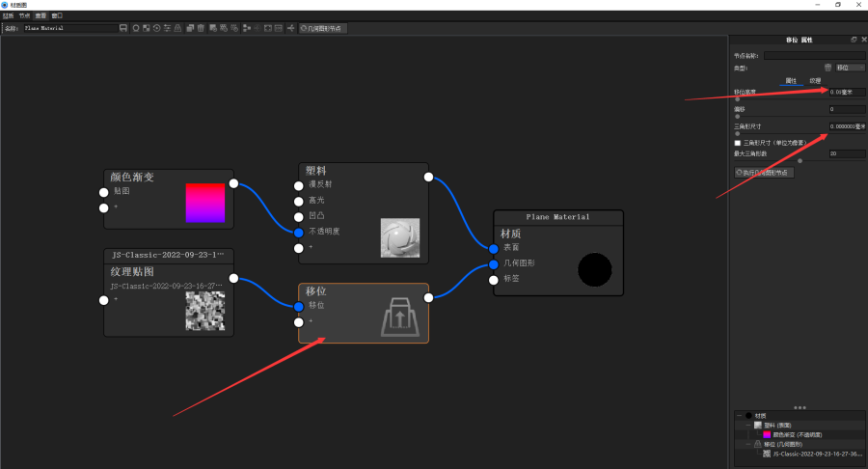Click the 移位高度 value input field
868x469 pixels.
(x=846, y=93)
